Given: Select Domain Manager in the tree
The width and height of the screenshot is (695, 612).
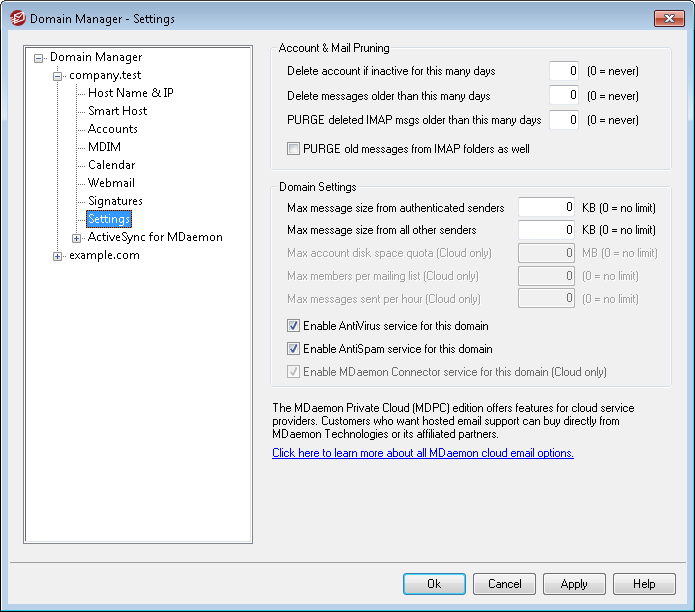Looking at the screenshot, I should tap(96, 57).
